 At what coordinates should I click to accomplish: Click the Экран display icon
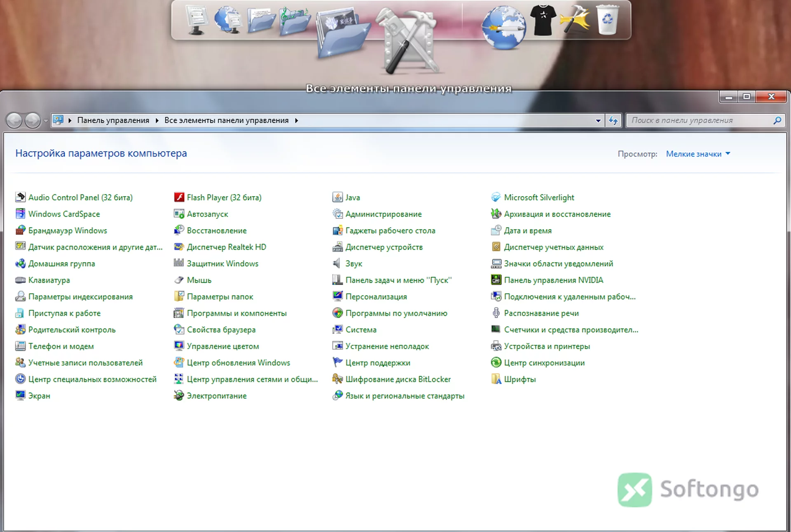(x=20, y=396)
